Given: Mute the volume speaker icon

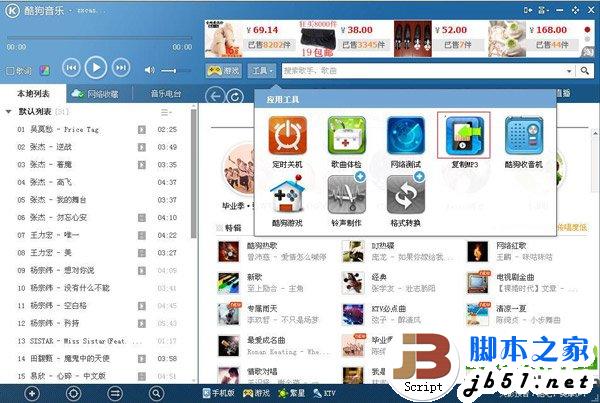Looking at the screenshot, I should tap(149, 70).
